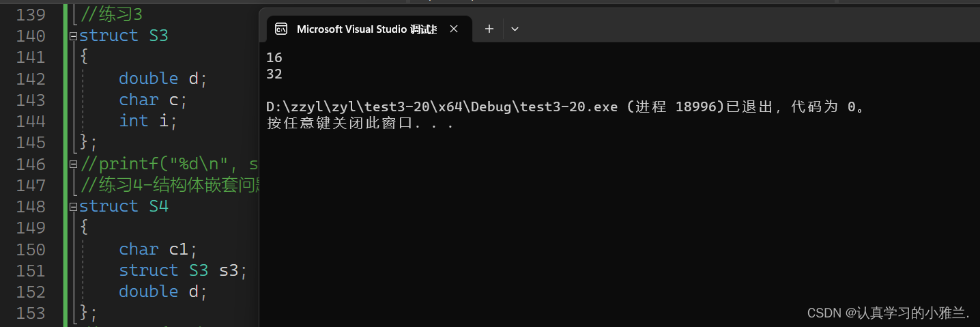Click the 按任意键关闭此窗口 prompt line
980x327 pixels.
tap(360, 124)
